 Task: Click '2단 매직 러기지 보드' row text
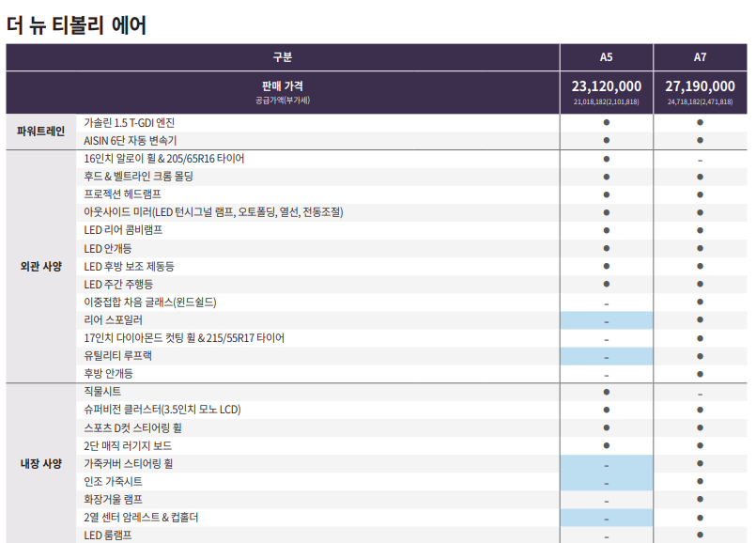click(x=128, y=446)
